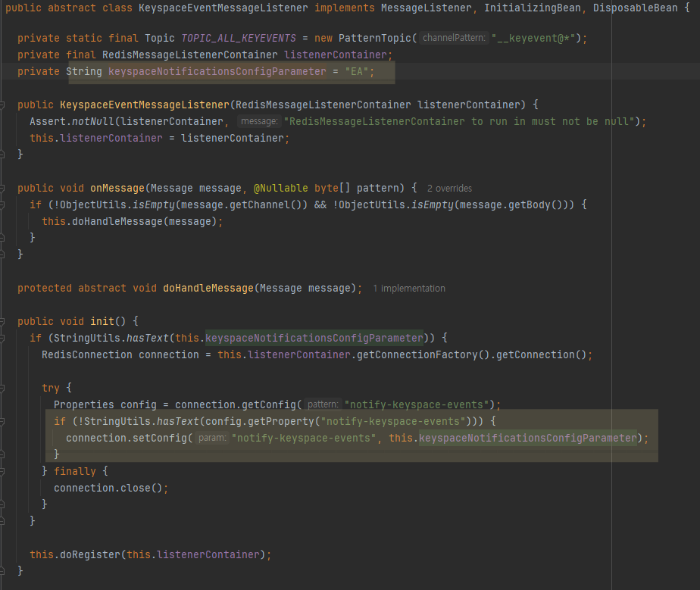Collapse the try block fold marker
Image resolution: width=700 pixels, height=590 pixels.
(2, 388)
